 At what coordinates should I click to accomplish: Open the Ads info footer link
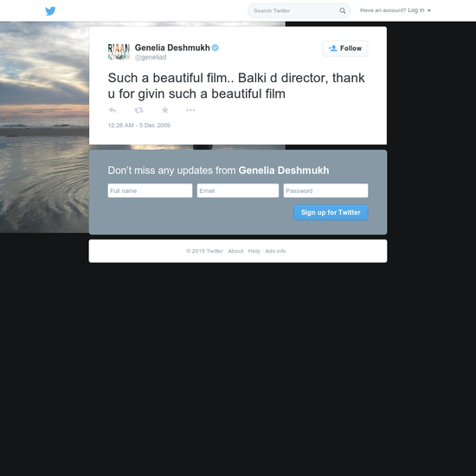coord(275,251)
